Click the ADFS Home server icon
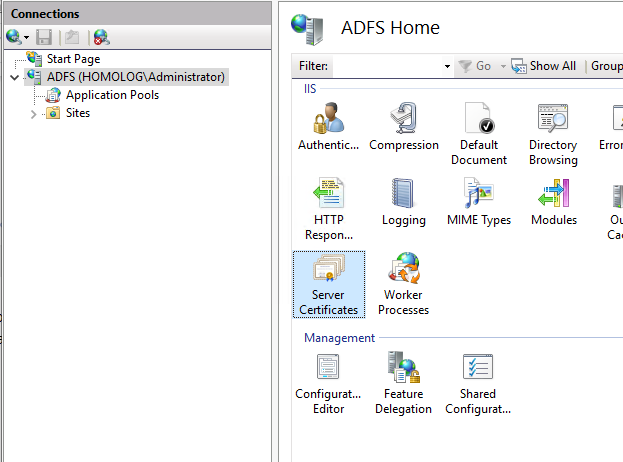Viewport: 623px width, 462px height. coord(307,29)
